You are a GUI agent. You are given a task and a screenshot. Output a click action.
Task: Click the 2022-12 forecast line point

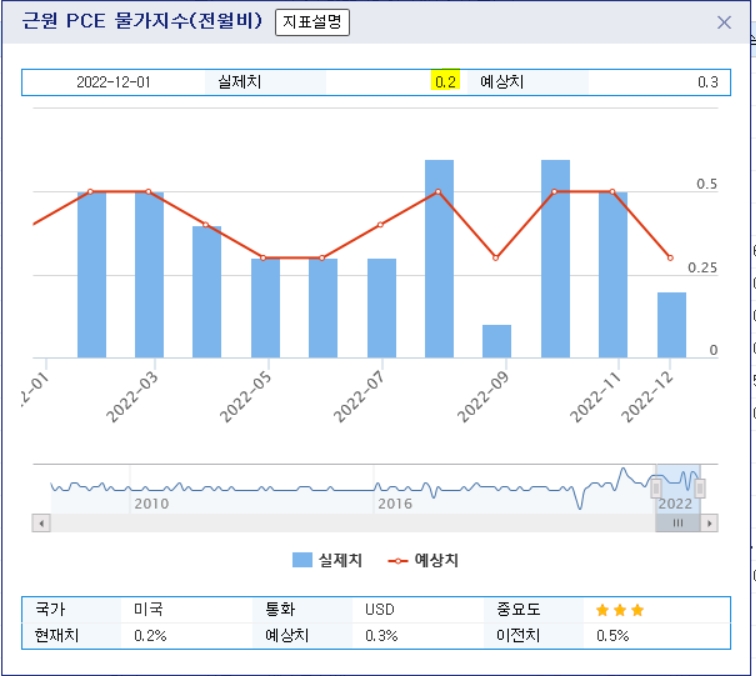click(670, 258)
